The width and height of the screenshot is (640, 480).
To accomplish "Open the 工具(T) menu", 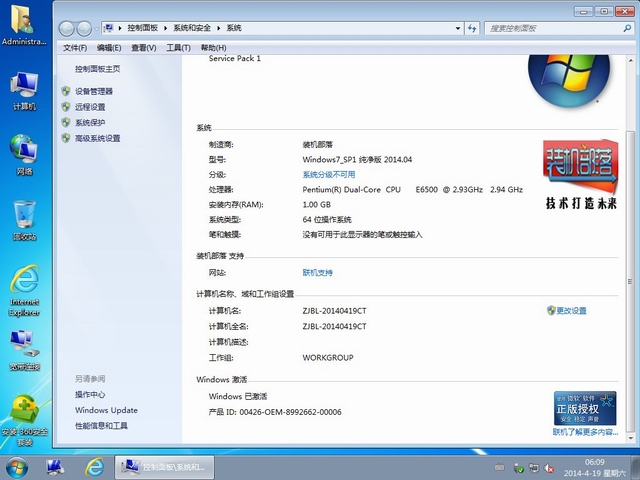I will 178,48.
